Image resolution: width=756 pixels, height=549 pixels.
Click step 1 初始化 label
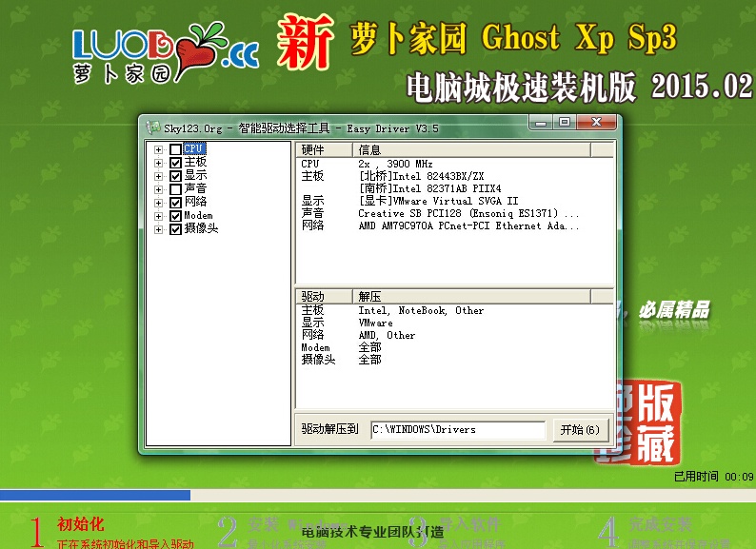[x=81, y=524]
